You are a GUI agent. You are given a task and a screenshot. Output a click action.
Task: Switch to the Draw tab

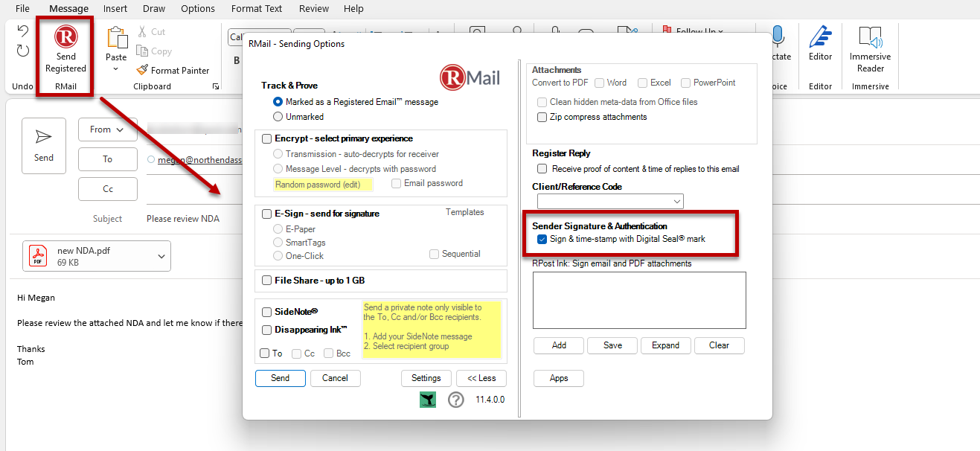(x=154, y=9)
